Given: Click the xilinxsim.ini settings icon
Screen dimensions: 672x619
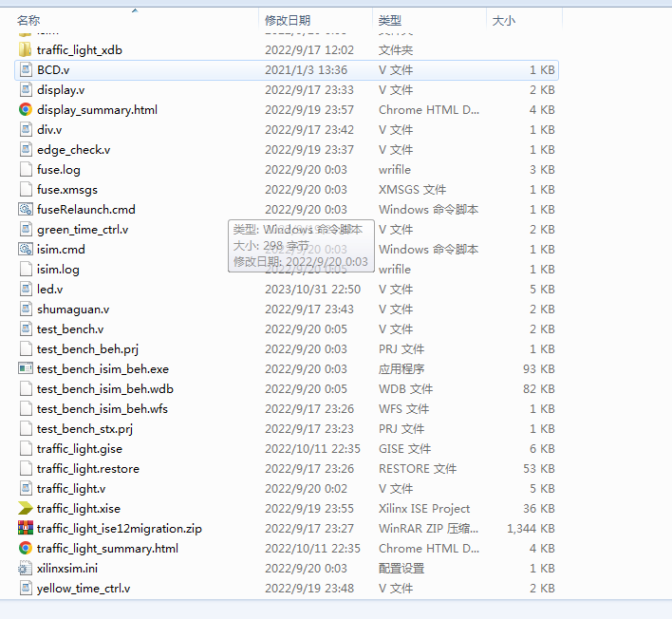Looking at the screenshot, I should click(x=26, y=568).
